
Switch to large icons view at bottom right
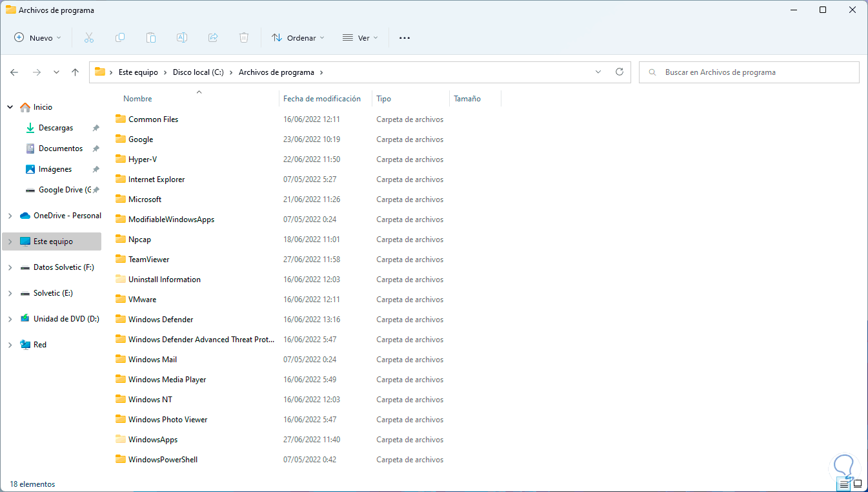pos(858,483)
